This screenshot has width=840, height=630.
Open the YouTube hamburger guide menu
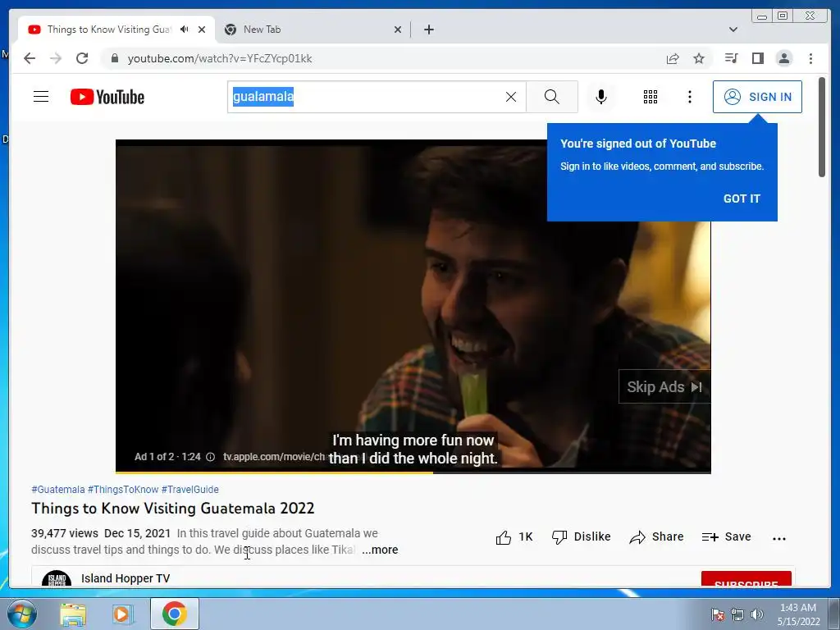(x=41, y=97)
